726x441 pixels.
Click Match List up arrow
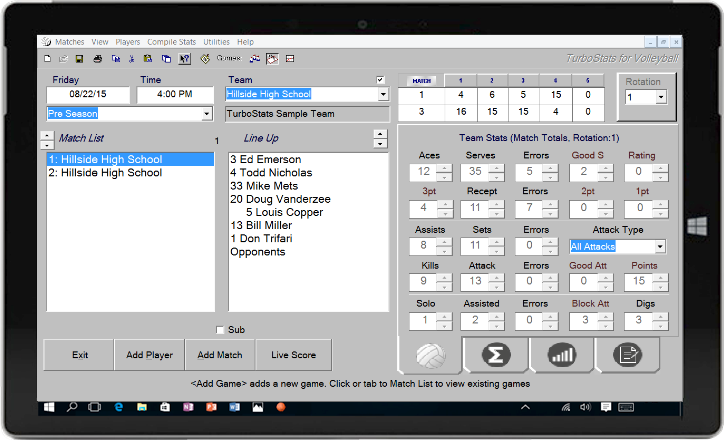(x=47, y=136)
